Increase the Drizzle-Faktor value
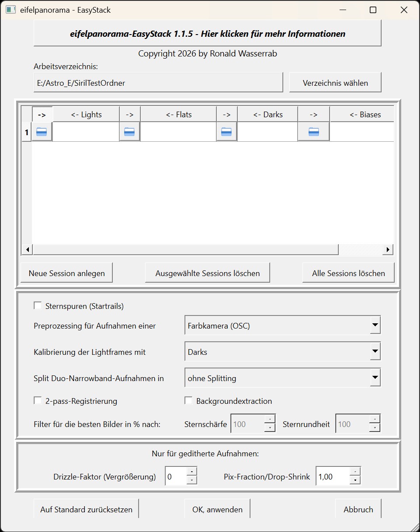Image resolution: width=420 pixels, height=532 pixels. pyautogui.click(x=192, y=472)
